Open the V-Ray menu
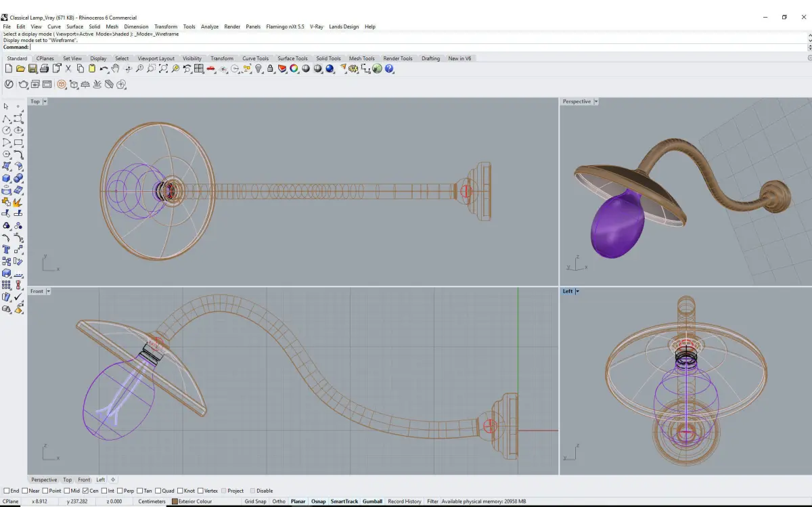The image size is (812, 507). pyautogui.click(x=317, y=26)
